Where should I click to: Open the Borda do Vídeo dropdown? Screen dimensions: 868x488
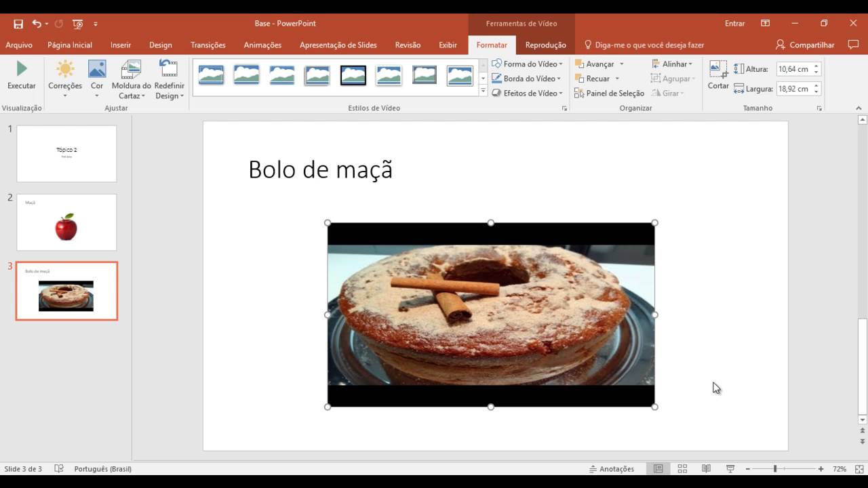527,79
